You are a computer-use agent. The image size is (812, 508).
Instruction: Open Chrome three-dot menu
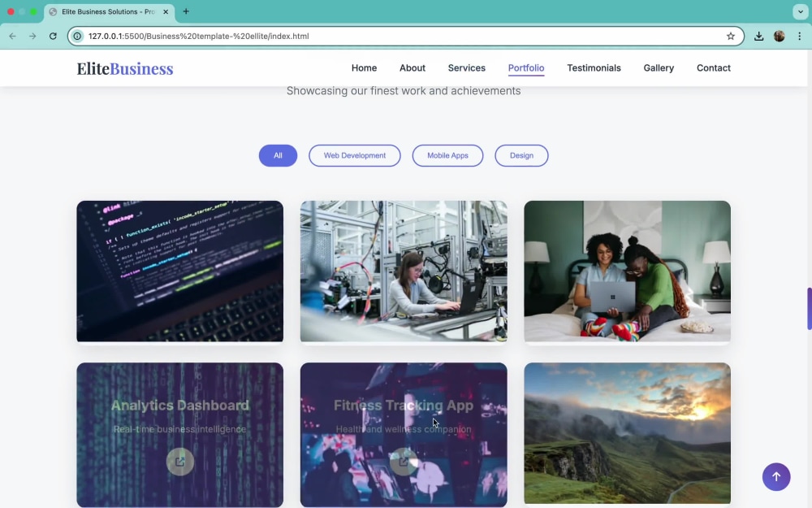800,37
